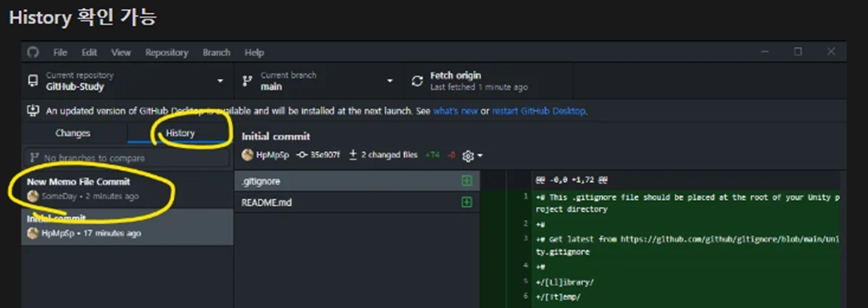868x308 pixels.
Task: Click the commit hash 35e907f
Action: pos(325,156)
